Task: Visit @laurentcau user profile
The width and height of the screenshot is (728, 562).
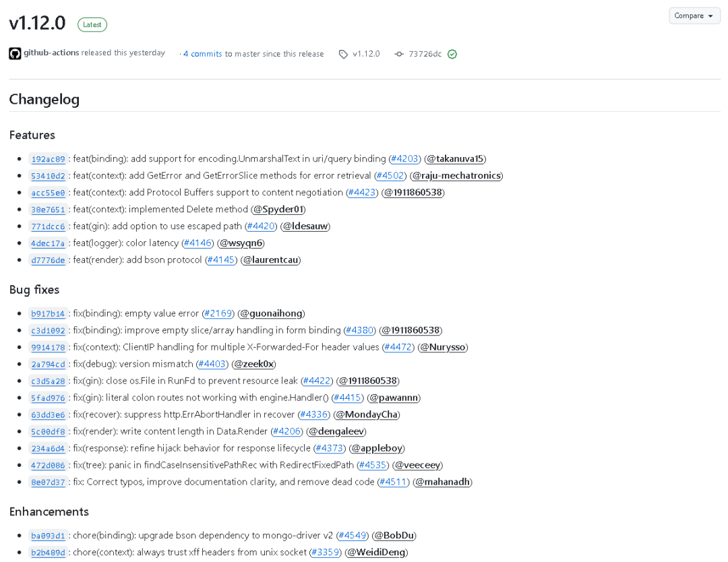Action: point(270,260)
